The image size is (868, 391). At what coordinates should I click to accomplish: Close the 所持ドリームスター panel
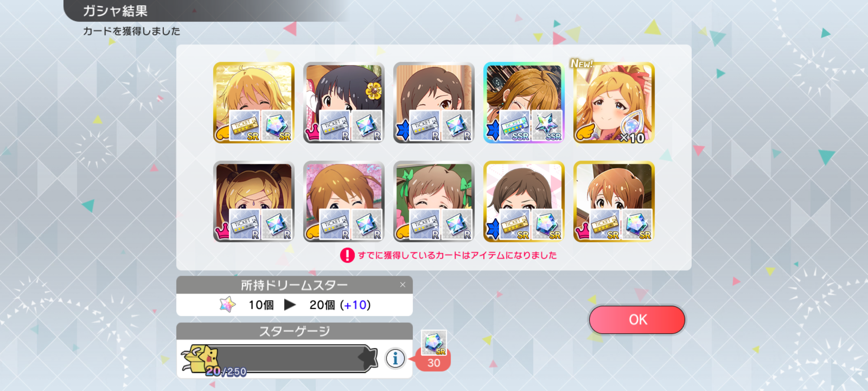tap(403, 285)
